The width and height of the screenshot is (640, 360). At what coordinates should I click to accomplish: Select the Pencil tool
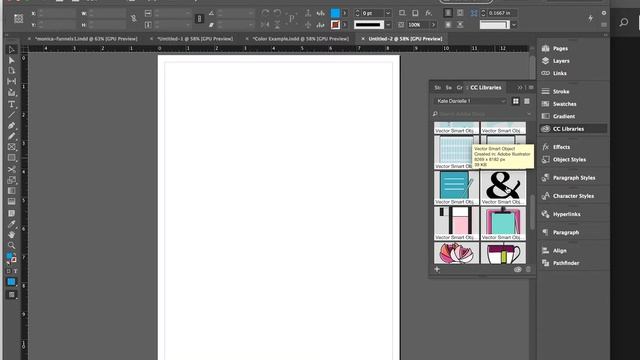click(11, 136)
